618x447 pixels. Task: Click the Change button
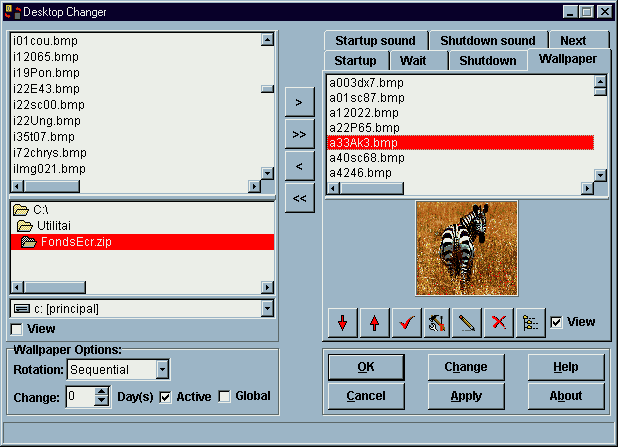pyautogui.click(x=466, y=367)
